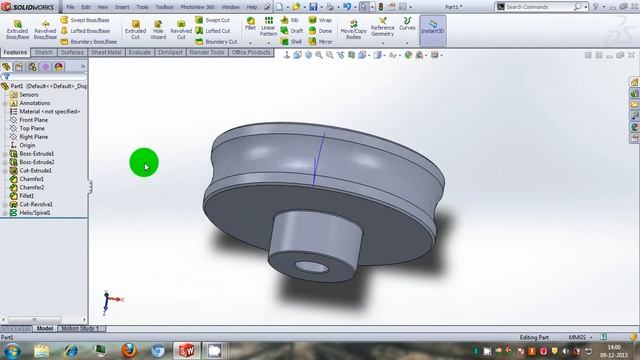
Task: Choose Lofted Boss/Base feature
Action: click(x=85, y=31)
